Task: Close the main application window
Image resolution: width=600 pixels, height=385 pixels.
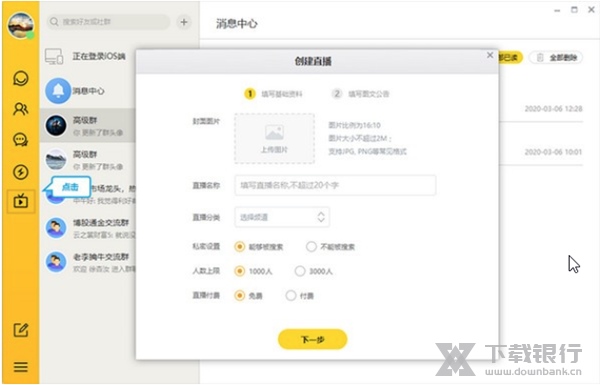Action: click(x=591, y=10)
